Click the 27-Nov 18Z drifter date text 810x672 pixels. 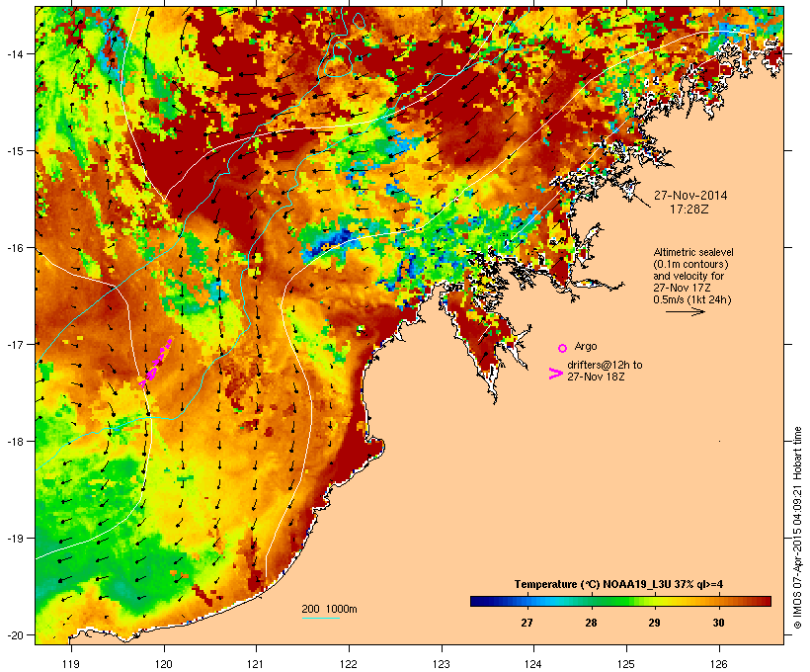coord(596,377)
